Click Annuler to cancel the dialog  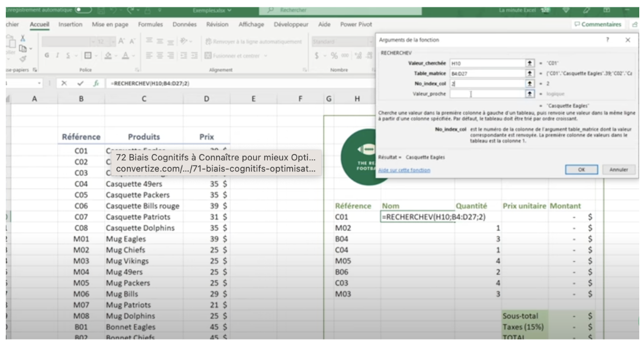[x=618, y=170]
